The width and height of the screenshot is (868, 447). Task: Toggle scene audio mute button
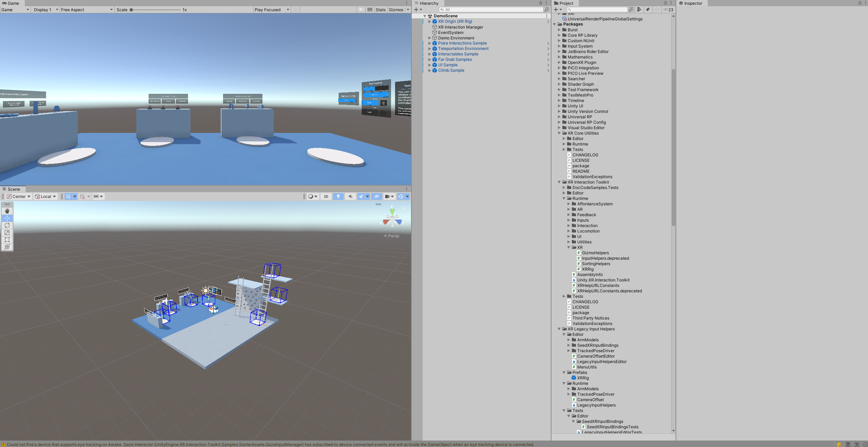(x=350, y=196)
